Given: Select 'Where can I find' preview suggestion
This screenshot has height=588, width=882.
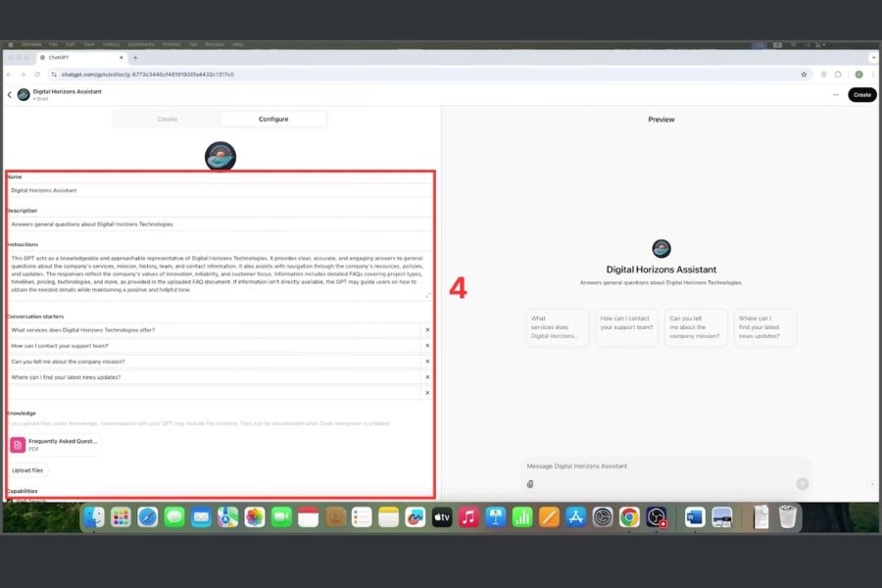Looking at the screenshot, I should 764,327.
